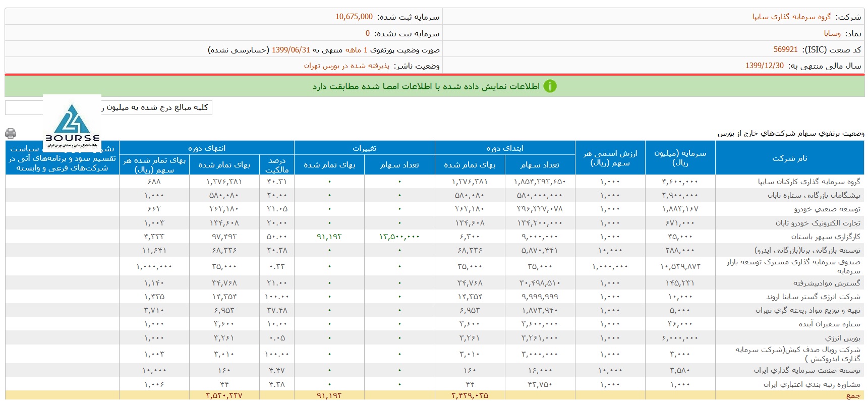Select row 'گروه سرمایه گذاری کارکنان سایپا'
Screen dimensions: 868x401
point(435,182)
